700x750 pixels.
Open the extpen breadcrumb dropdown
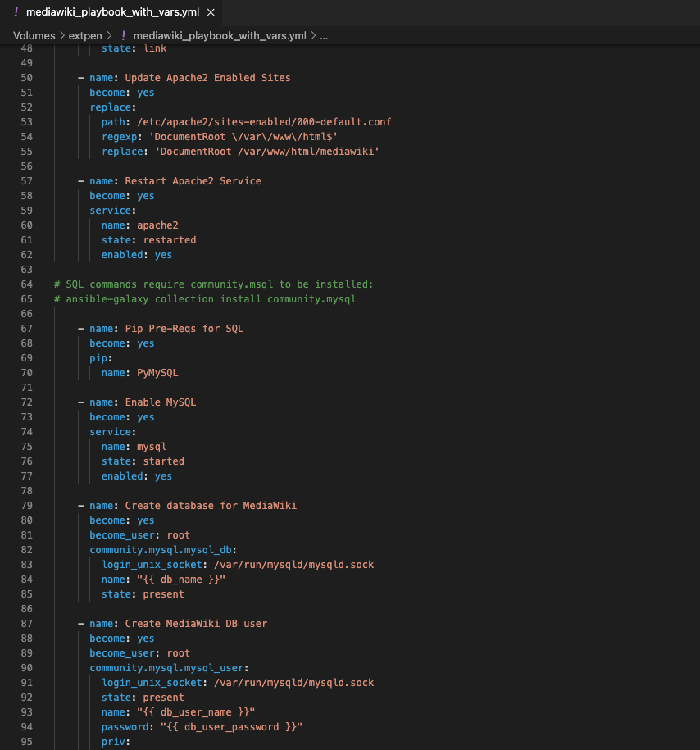pos(85,35)
